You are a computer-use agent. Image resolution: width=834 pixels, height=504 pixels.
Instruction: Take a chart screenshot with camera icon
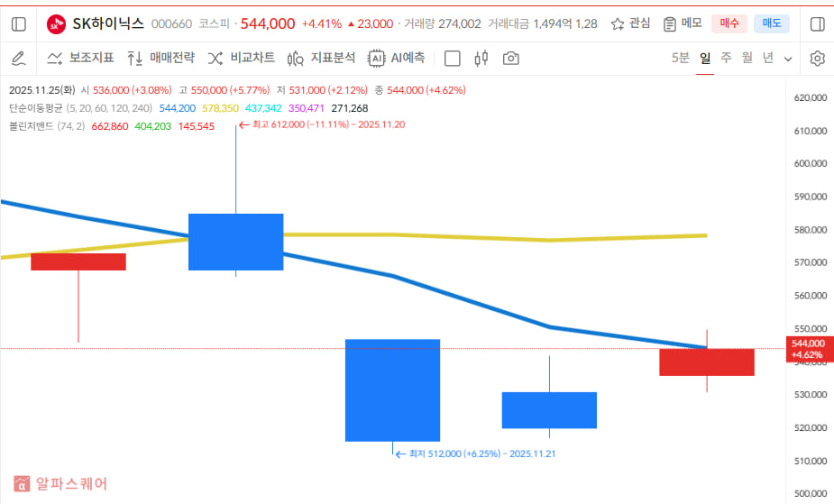click(510, 59)
